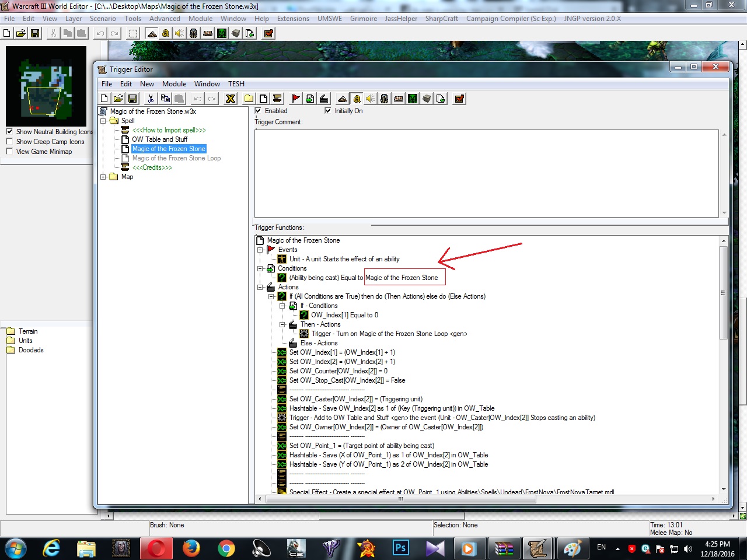Collapse the If - Conditions node
This screenshot has width=747, height=560.
[282, 306]
